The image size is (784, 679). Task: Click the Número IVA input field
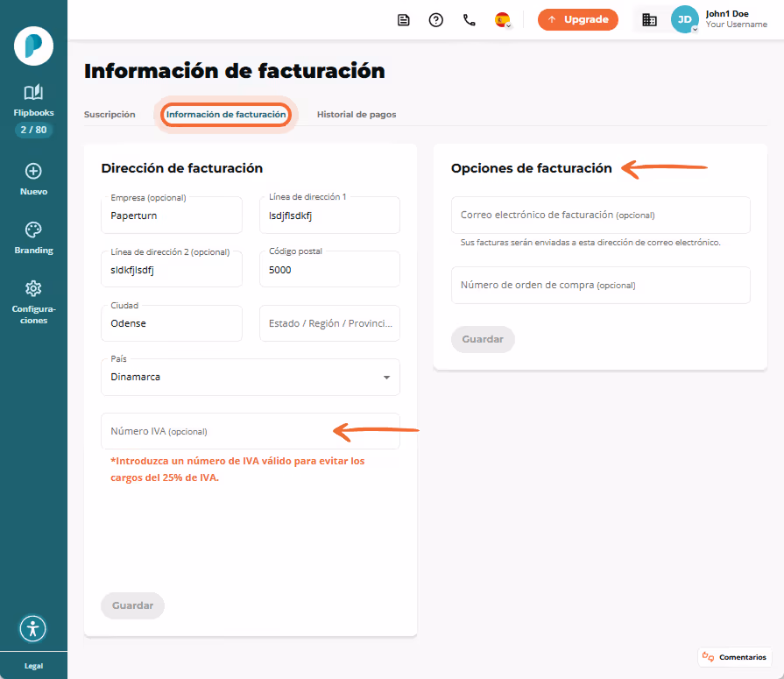coord(251,431)
